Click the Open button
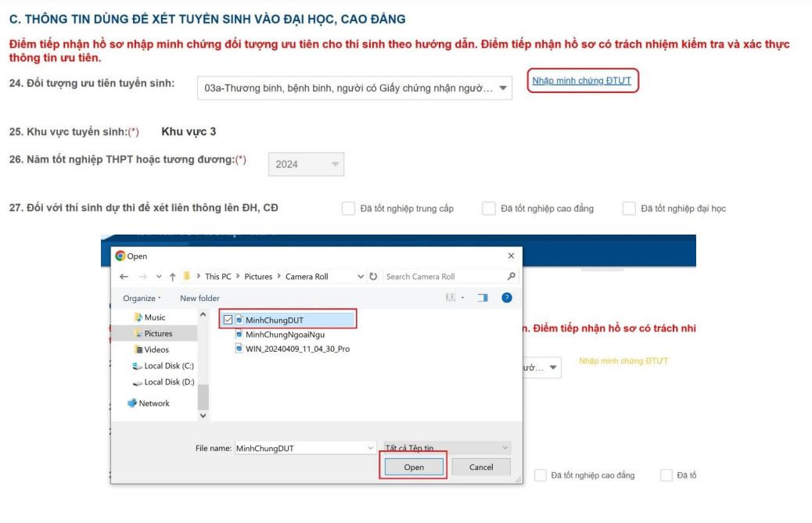 point(414,467)
